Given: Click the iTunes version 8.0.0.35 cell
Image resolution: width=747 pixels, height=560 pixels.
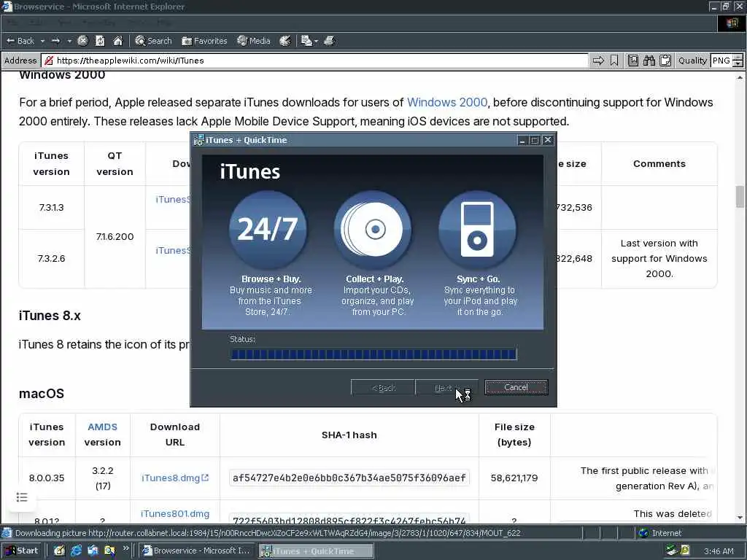Looking at the screenshot, I should point(47,478).
